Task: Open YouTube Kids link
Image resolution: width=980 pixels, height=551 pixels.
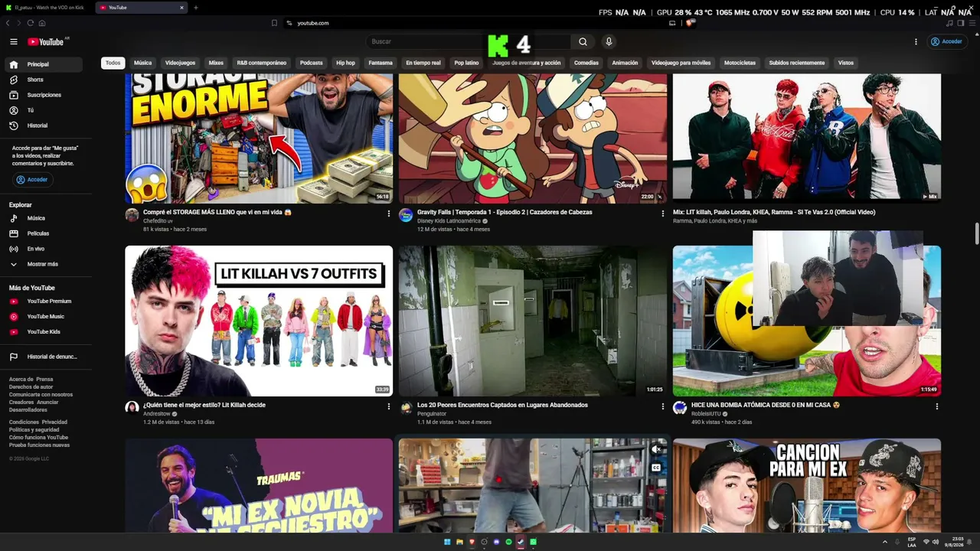Action: click(44, 332)
